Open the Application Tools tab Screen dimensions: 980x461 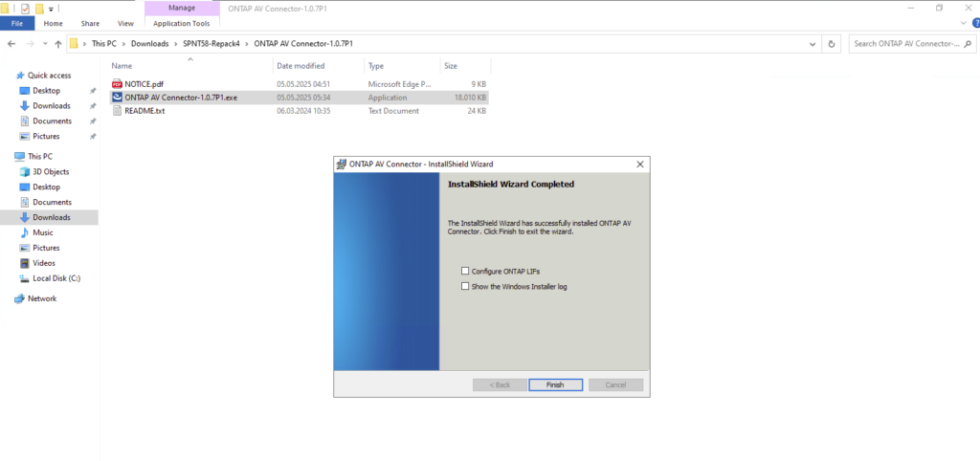point(182,23)
